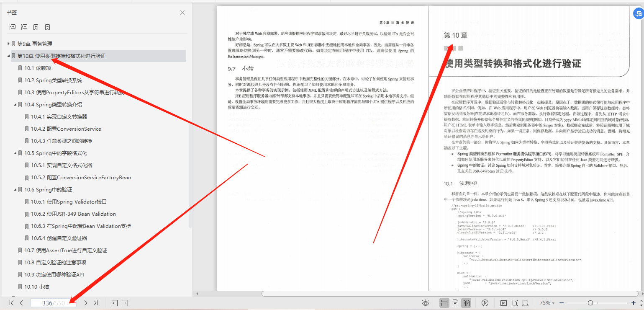This screenshot has height=310, width=644.
Task: Open bookmark 10.4.2 配置ConversionService
Action: point(66,129)
